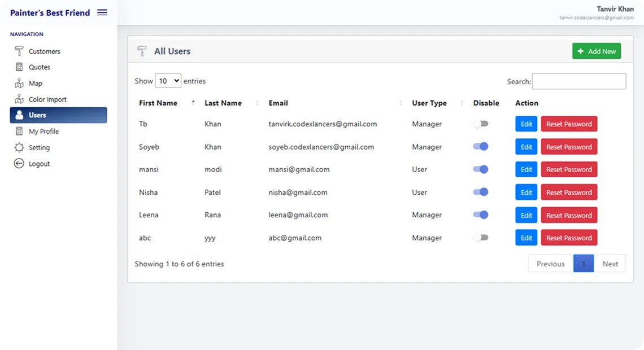644x350 pixels.
Task: Click the green Add New button
Action: (x=597, y=51)
